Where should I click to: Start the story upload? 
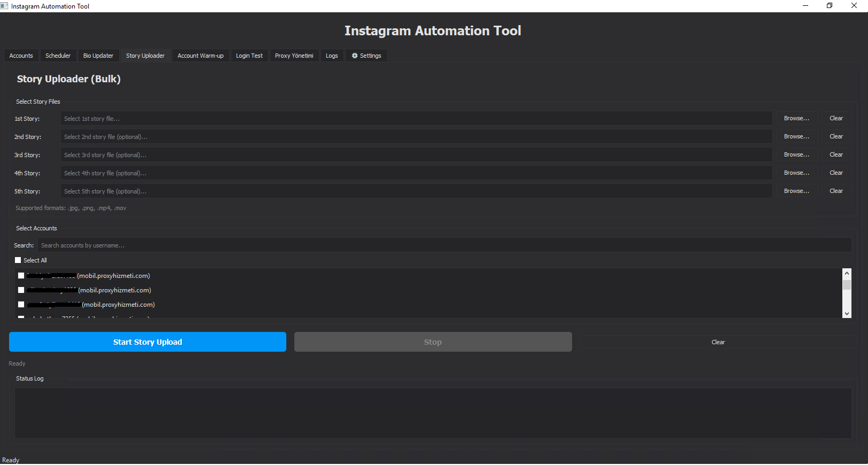coord(147,342)
